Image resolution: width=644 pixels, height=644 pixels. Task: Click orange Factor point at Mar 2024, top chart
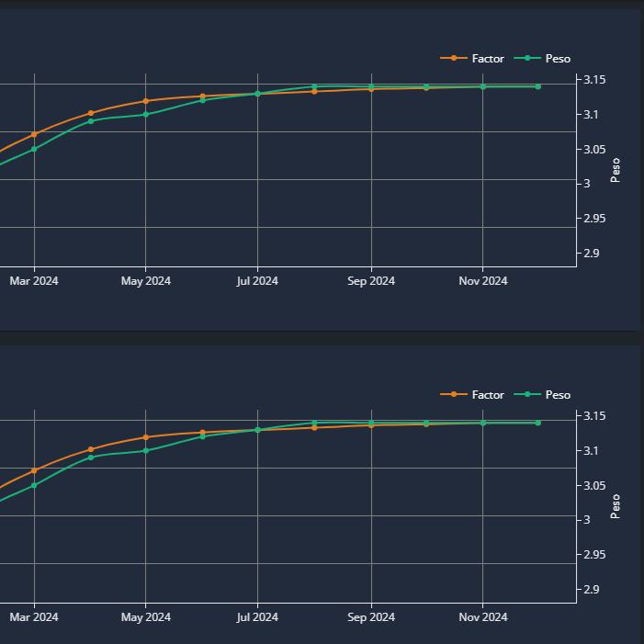tap(34, 134)
